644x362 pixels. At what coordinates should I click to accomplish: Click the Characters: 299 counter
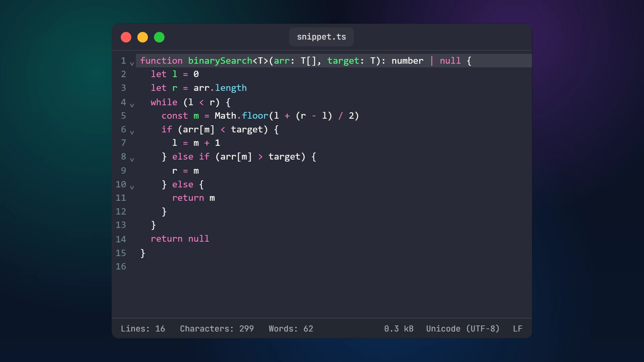pos(217,329)
